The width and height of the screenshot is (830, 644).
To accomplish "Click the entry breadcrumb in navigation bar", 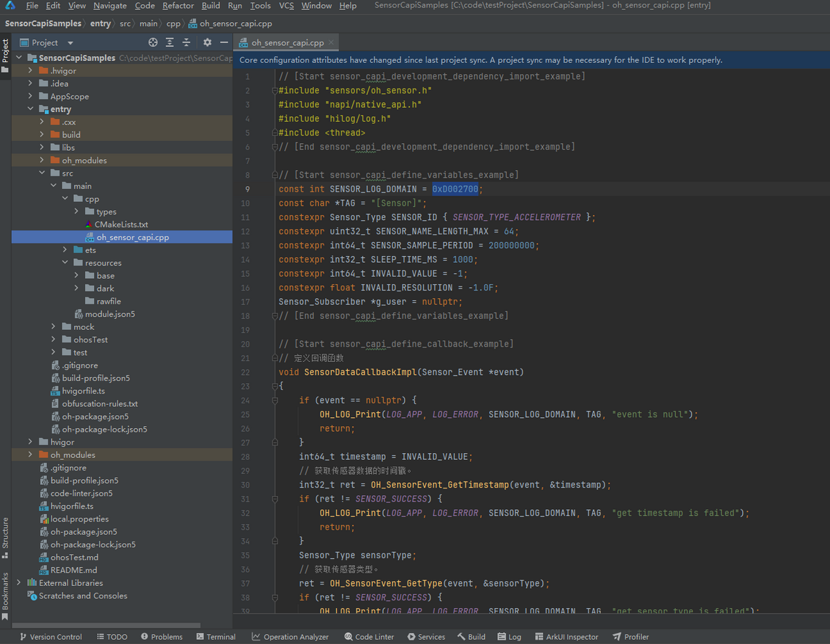I will pos(100,24).
